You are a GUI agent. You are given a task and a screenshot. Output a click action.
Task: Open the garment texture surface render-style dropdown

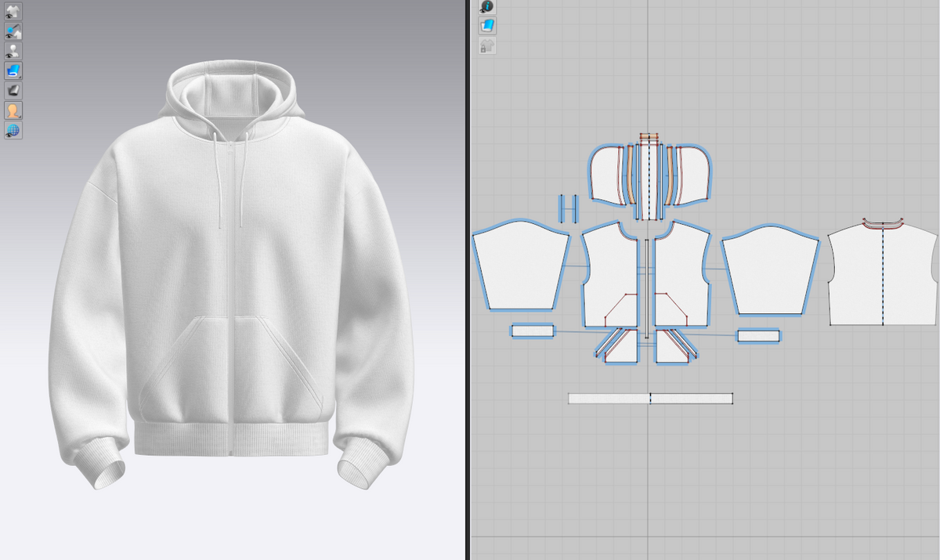[13, 70]
